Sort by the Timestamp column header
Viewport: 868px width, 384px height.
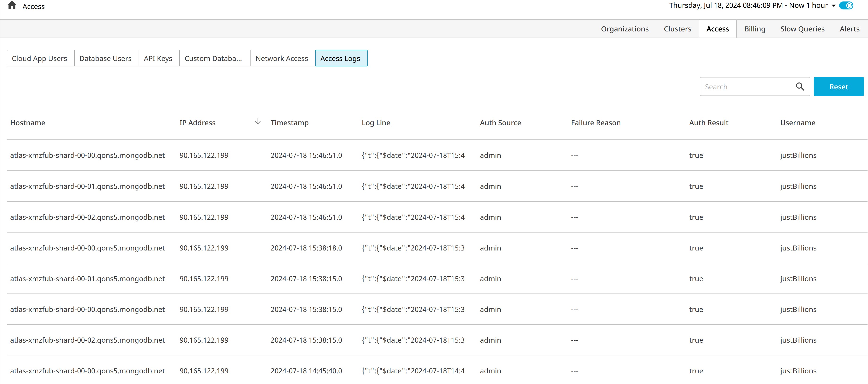tap(289, 123)
